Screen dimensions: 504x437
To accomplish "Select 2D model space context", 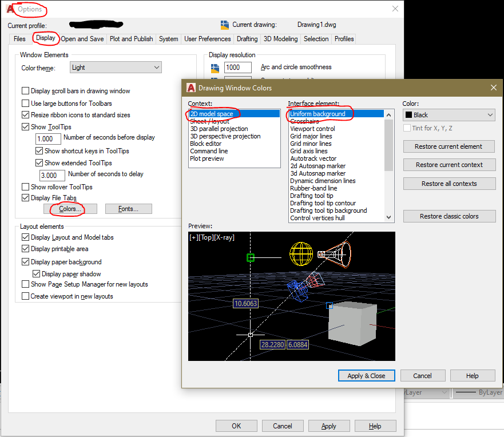I will (235, 114).
